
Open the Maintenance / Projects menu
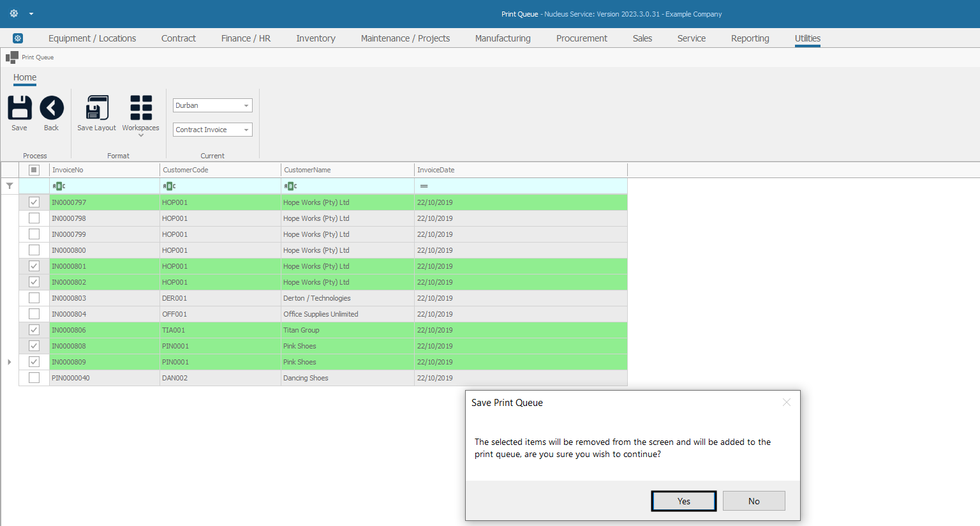[x=406, y=38]
